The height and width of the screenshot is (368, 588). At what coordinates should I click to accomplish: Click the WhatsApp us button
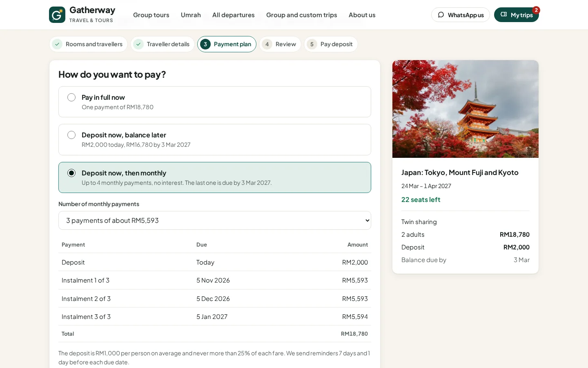[x=461, y=15]
